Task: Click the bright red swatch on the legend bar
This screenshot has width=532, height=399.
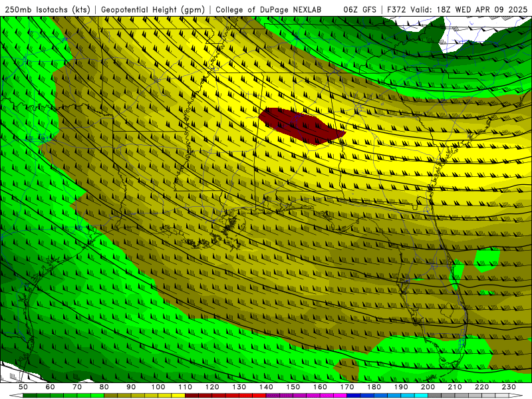Action: tap(259, 395)
